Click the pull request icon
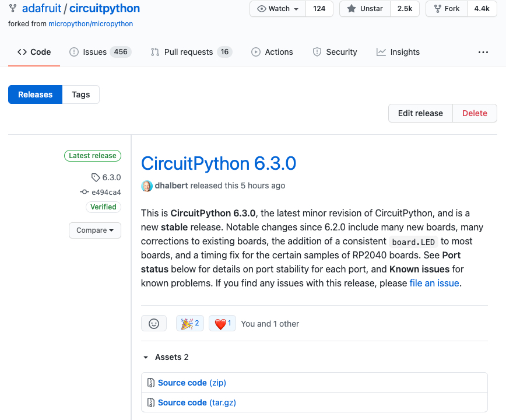This screenshot has height=420, width=506. (x=155, y=52)
